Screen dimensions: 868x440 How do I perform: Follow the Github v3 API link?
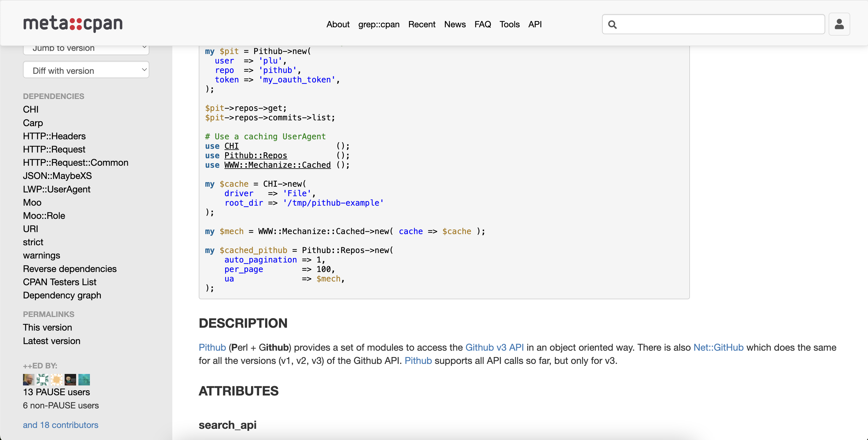494,347
